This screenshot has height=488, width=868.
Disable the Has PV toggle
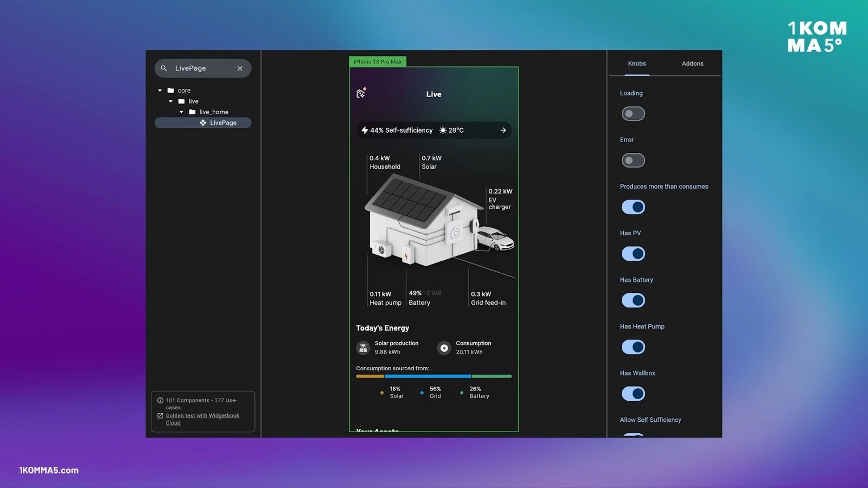click(633, 253)
